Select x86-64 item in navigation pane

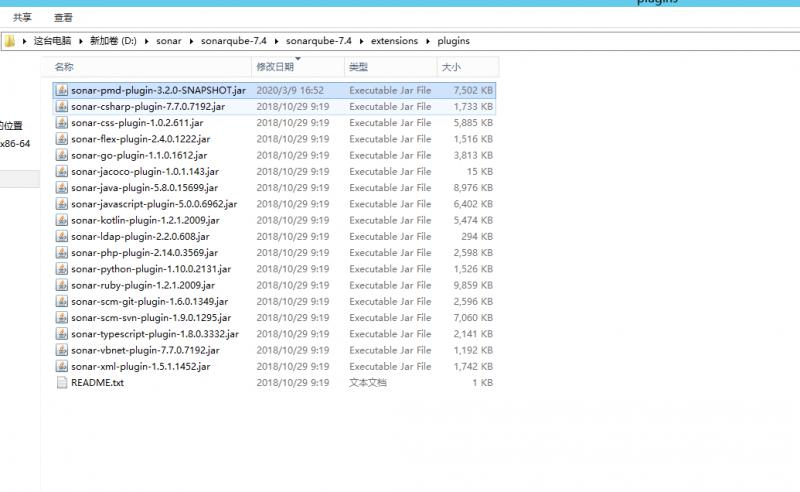pos(15,144)
